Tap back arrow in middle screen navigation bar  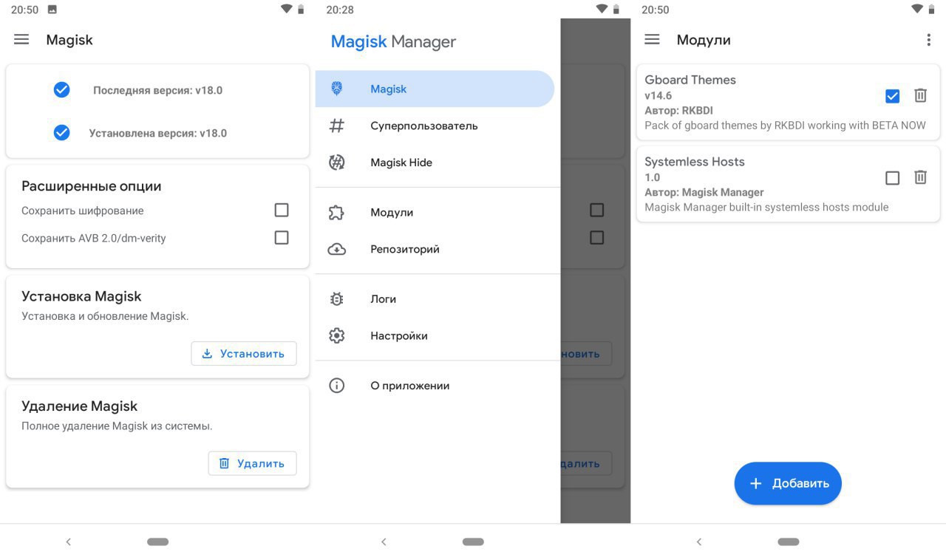pos(384,542)
